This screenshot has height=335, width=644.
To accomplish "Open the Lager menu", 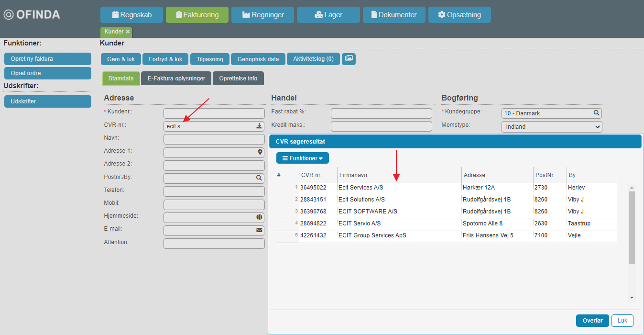I will point(328,15).
